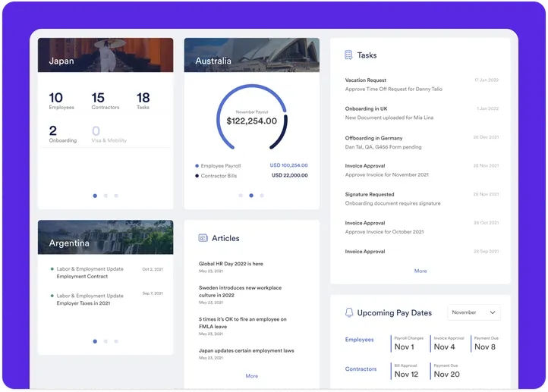Image resolution: width=548 pixels, height=392 pixels.
Task: Open Onboarding in UK task
Action: [422, 113]
